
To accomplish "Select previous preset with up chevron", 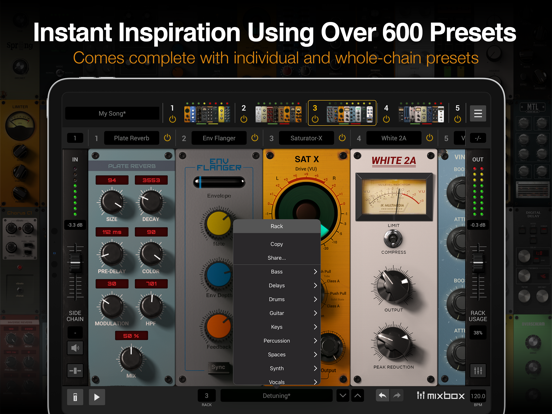I will pyautogui.click(x=358, y=396).
